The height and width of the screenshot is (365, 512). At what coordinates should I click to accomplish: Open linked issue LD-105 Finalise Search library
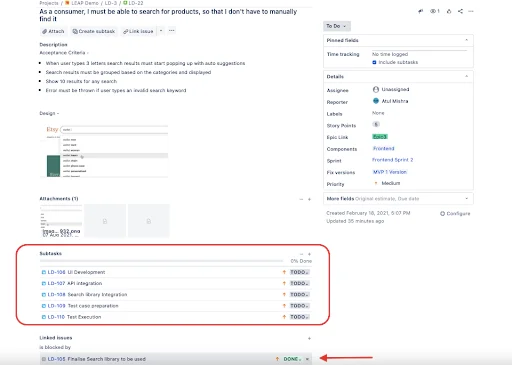point(97,359)
